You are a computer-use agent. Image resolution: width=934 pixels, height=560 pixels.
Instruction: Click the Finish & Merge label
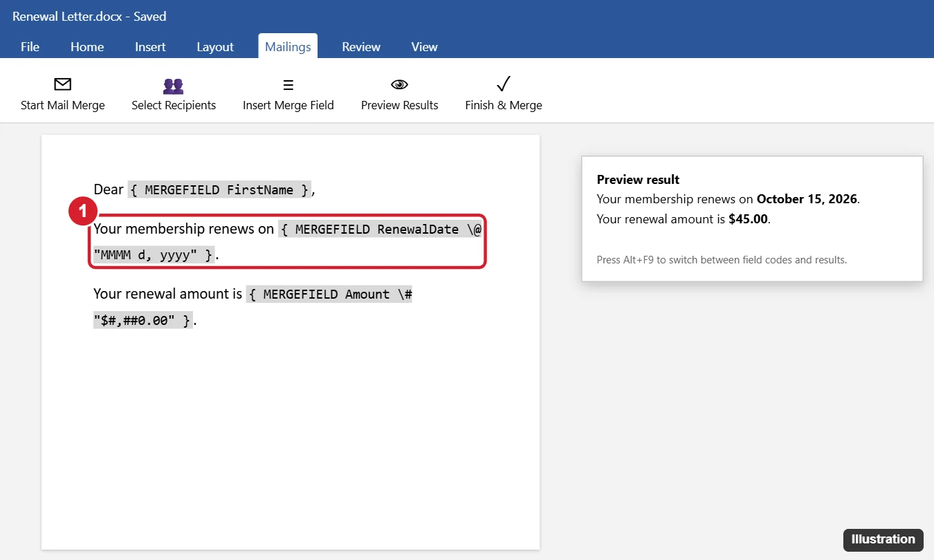[504, 105]
